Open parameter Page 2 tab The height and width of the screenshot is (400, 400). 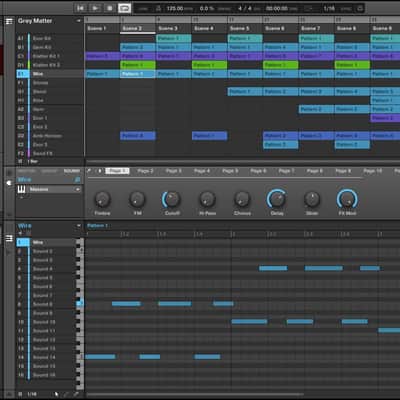click(x=145, y=171)
